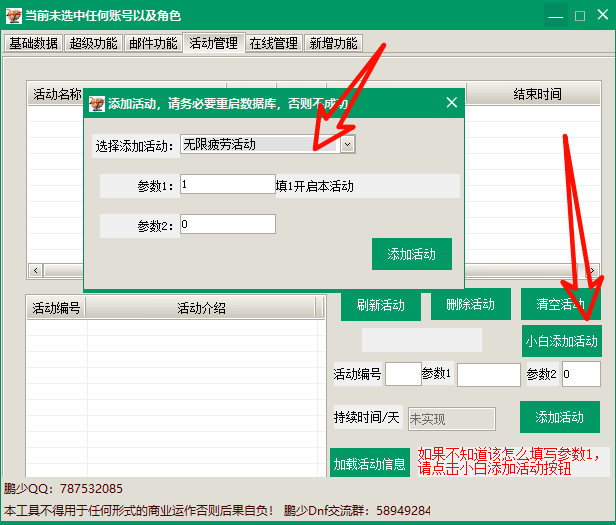Click the 清空活动 button
The height and width of the screenshot is (525, 616).
point(560,305)
